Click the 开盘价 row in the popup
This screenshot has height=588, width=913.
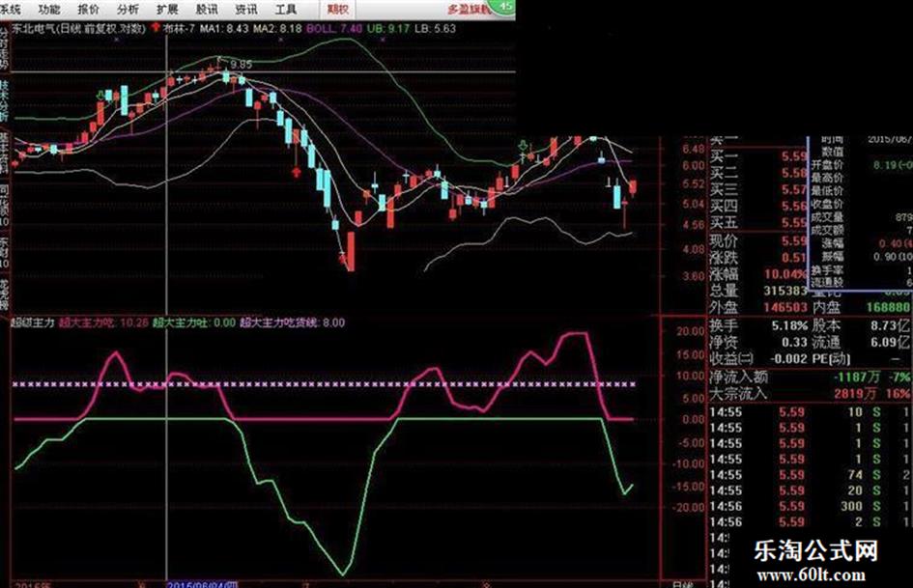click(x=860, y=165)
